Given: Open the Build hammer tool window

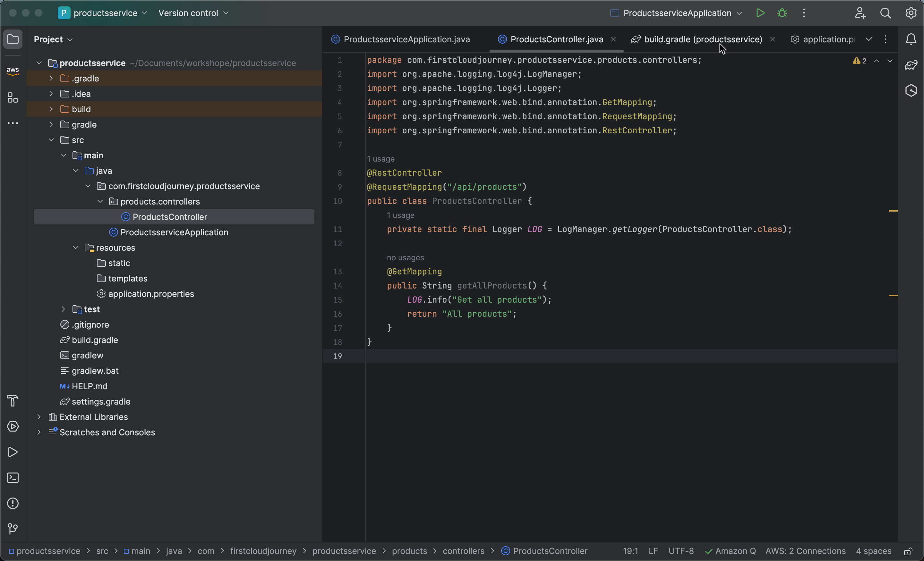Looking at the screenshot, I should coord(13,401).
